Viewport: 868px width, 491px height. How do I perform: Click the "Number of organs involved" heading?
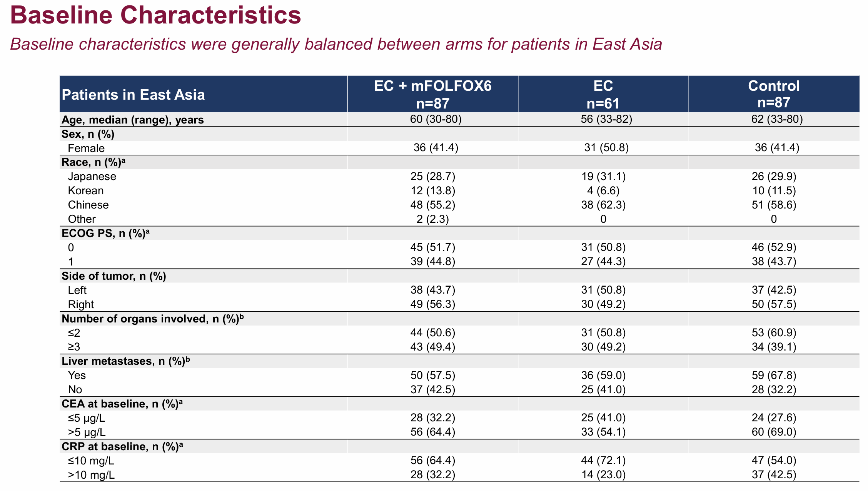[153, 319]
